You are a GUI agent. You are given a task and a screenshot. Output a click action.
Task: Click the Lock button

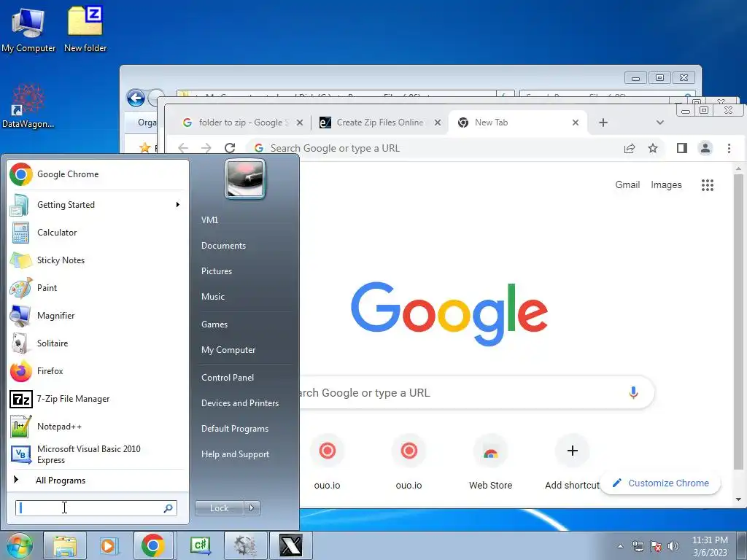click(x=219, y=508)
